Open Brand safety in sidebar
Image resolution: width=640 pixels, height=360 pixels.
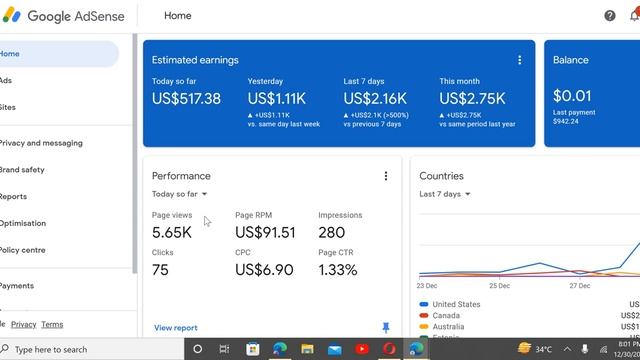(22, 170)
